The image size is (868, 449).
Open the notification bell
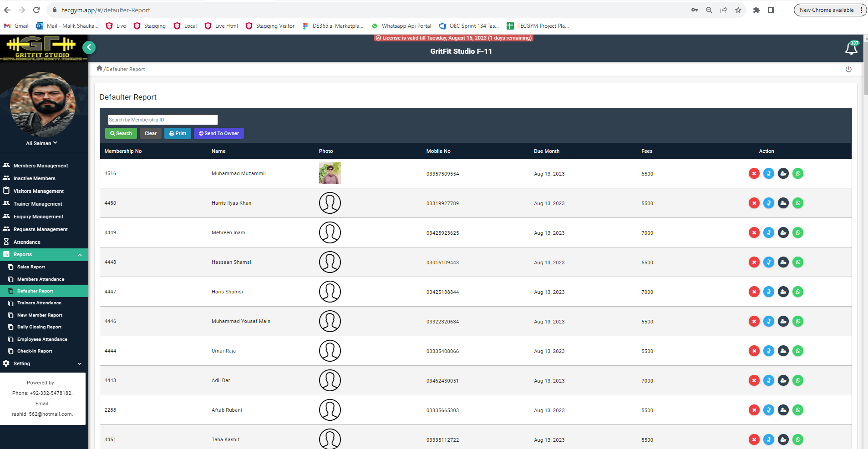(x=851, y=48)
